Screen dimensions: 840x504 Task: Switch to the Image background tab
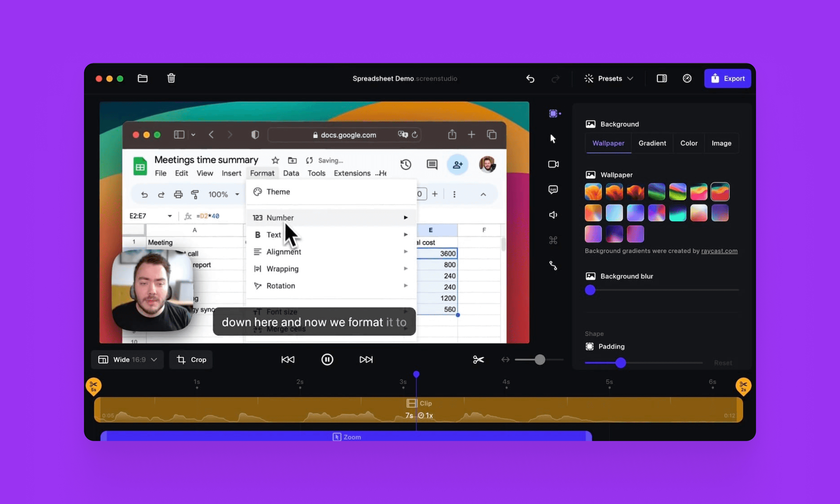pyautogui.click(x=721, y=143)
